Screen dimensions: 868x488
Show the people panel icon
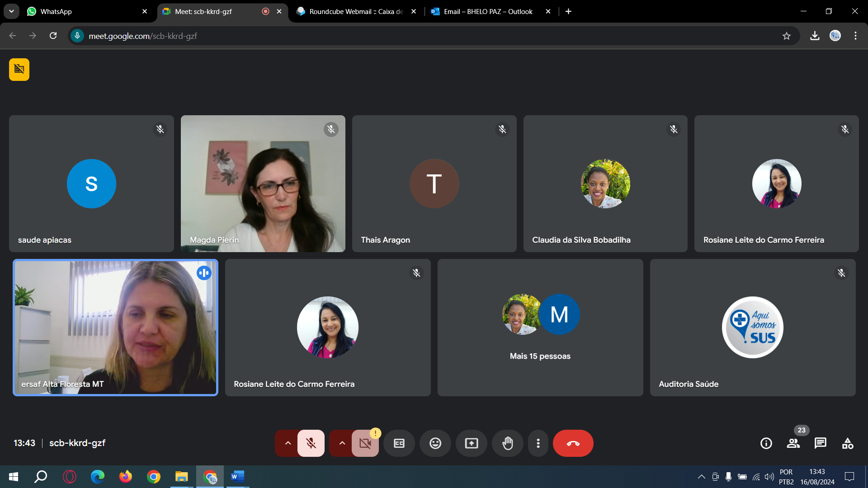click(x=793, y=443)
